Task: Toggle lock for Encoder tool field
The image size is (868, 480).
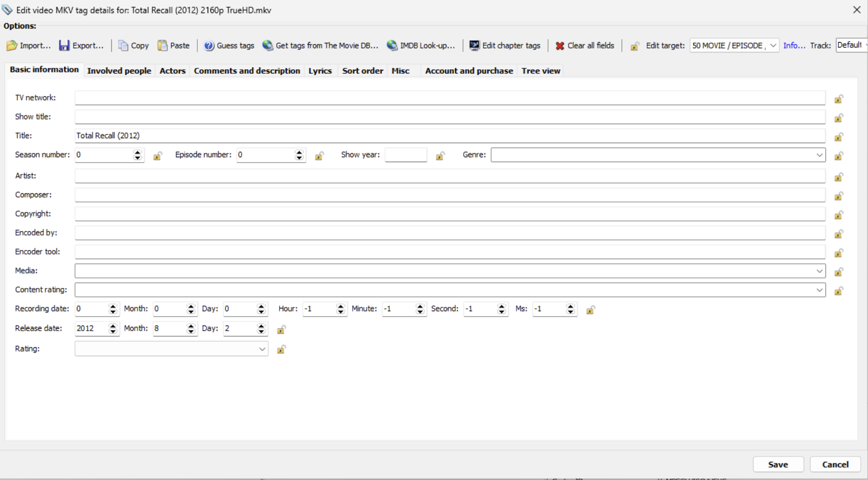Action: click(839, 253)
